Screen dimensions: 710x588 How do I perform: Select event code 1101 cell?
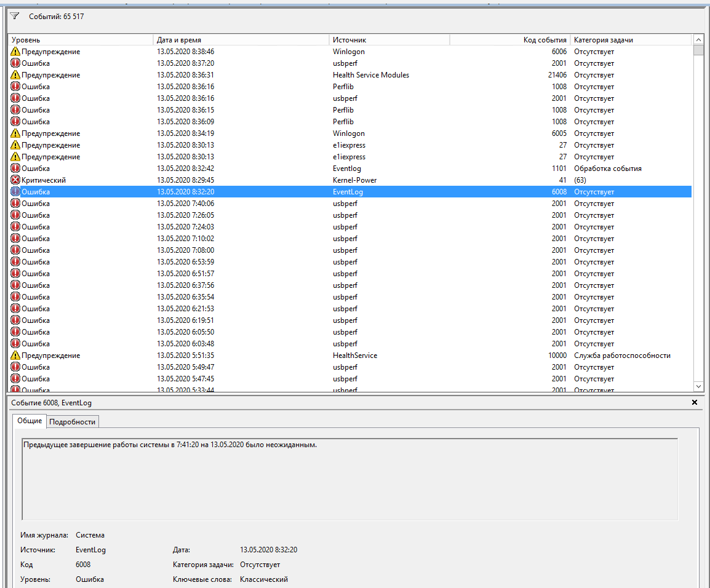click(x=559, y=169)
